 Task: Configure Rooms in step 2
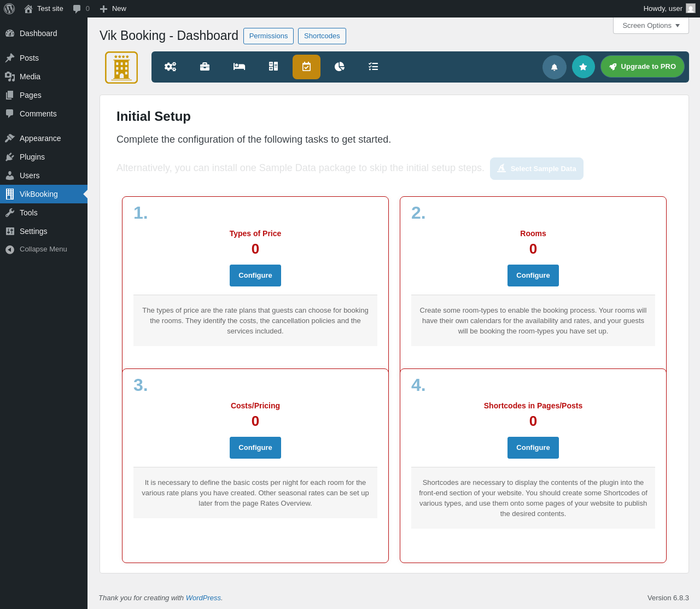coord(533,276)
